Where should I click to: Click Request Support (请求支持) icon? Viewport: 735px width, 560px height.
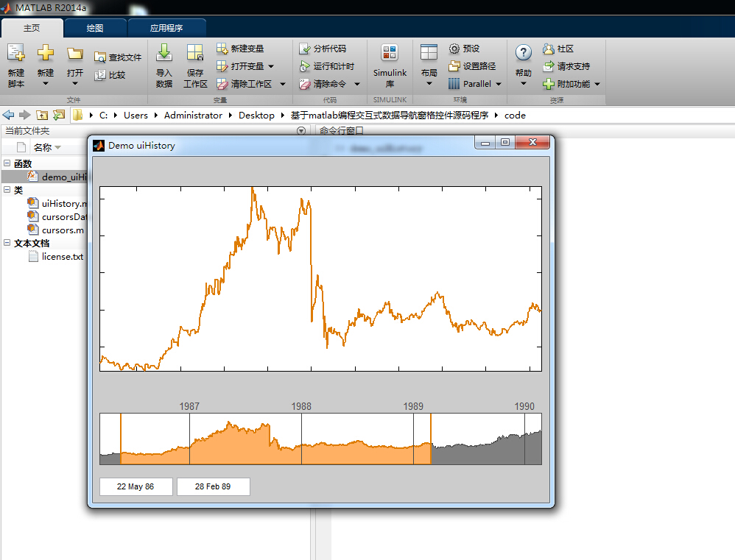tap(549, 66)
